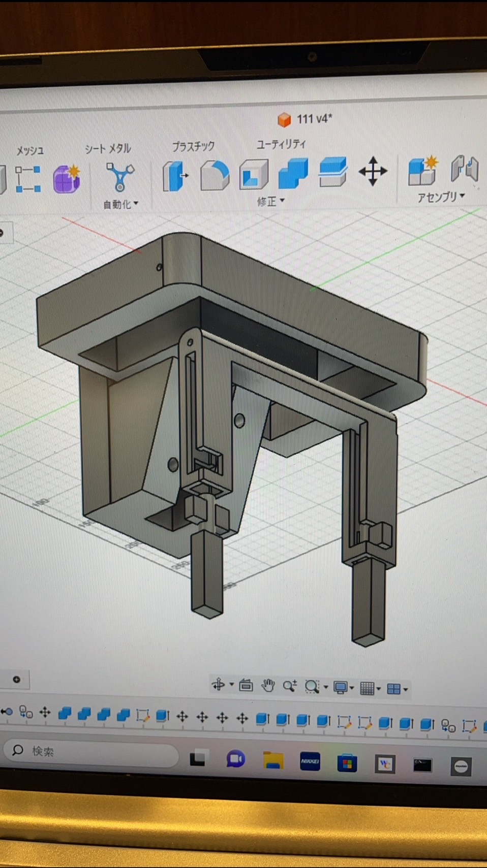Switch to the シート メタル tab
This screenshot has height=868, width=487.
108,149
